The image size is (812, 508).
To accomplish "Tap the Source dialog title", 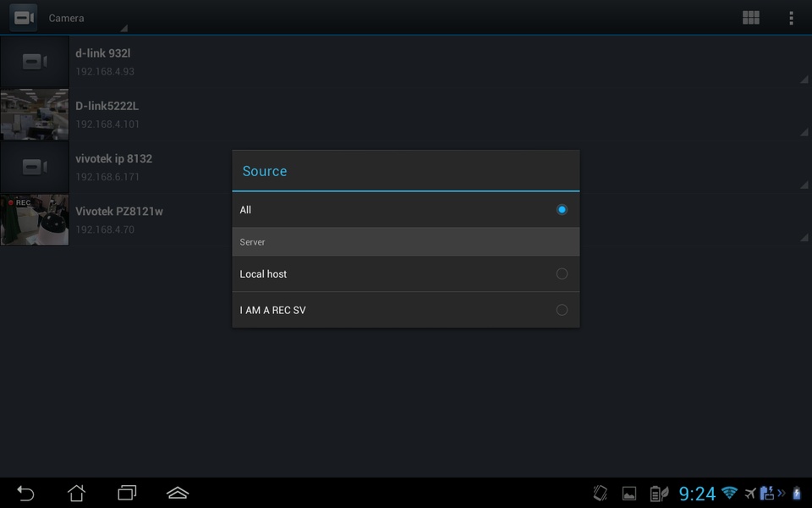I will pos(265,171).
